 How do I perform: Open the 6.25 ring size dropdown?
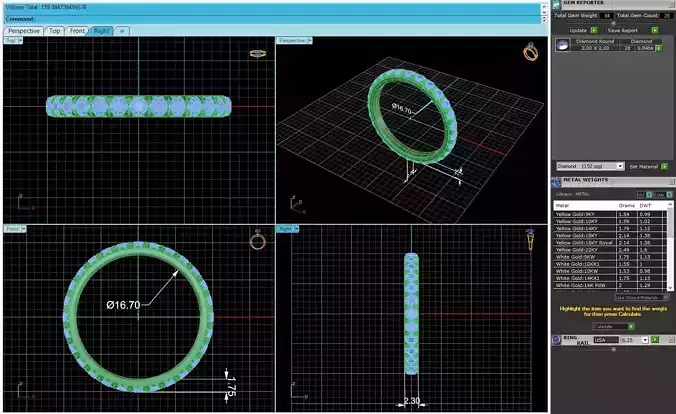(645, 340)
